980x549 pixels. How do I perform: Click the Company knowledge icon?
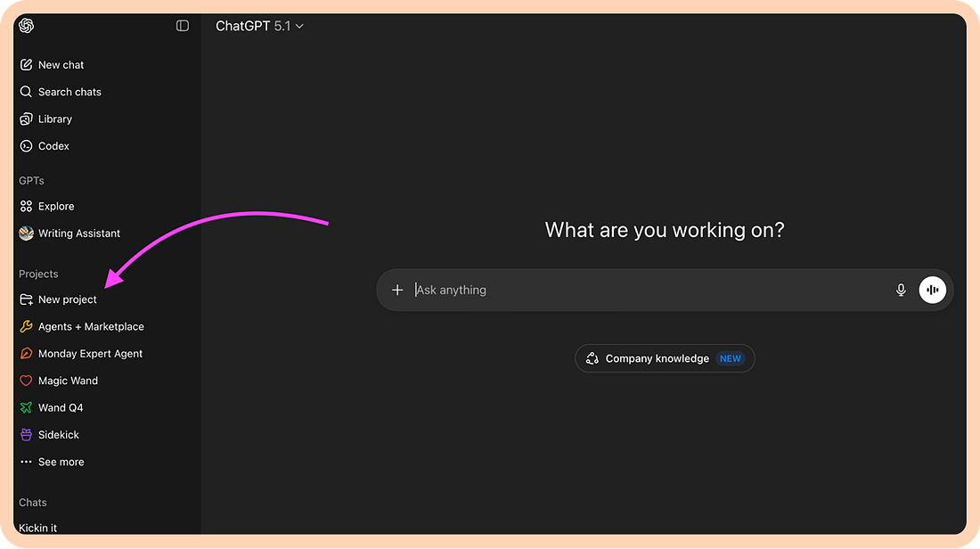pyautogui.click(x=592, y=359)
